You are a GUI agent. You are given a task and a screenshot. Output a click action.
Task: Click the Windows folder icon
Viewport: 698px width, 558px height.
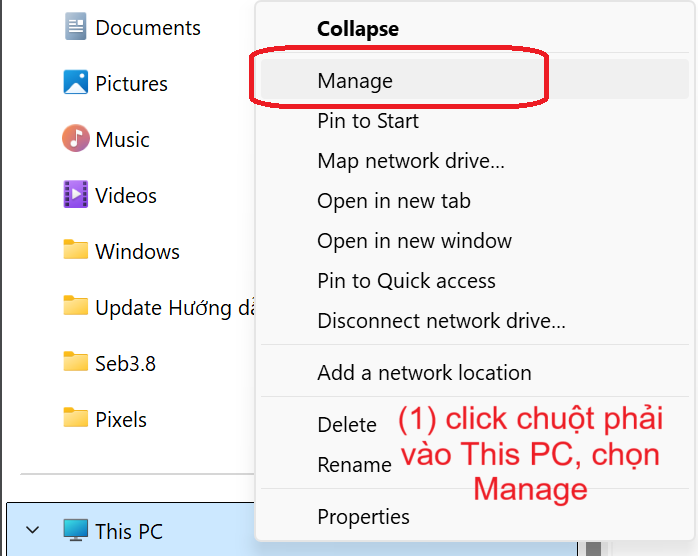point(76,251)
